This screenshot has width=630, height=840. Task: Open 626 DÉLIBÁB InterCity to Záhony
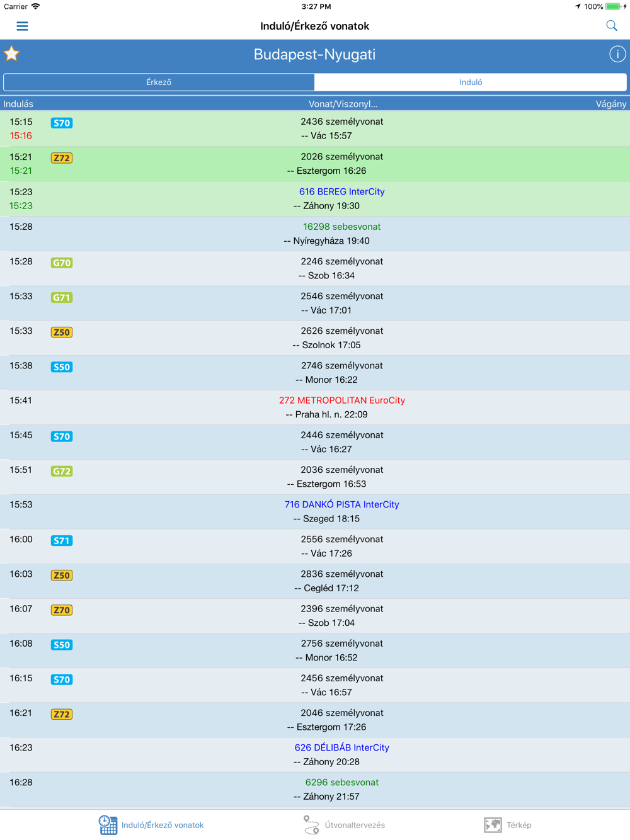[341, 747]
